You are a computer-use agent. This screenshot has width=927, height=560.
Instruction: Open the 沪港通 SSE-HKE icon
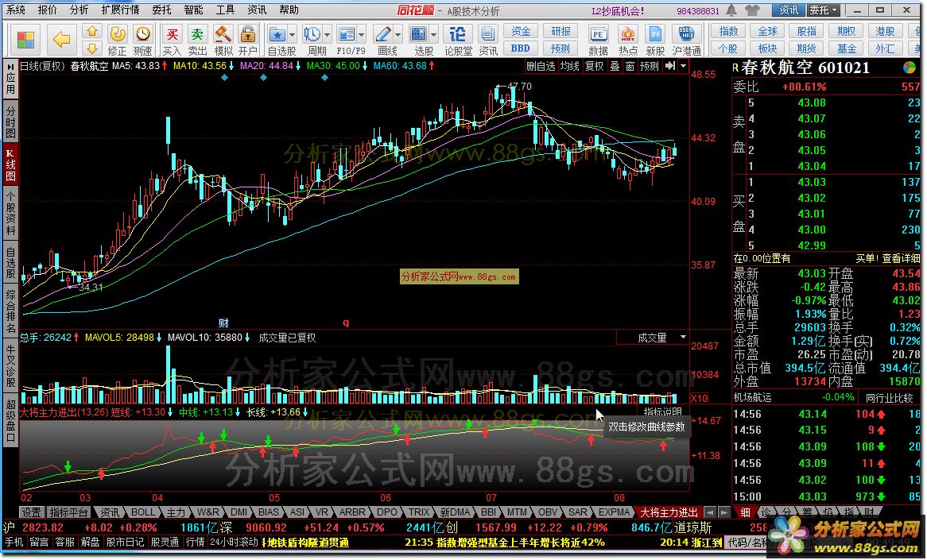coord(686,41)
